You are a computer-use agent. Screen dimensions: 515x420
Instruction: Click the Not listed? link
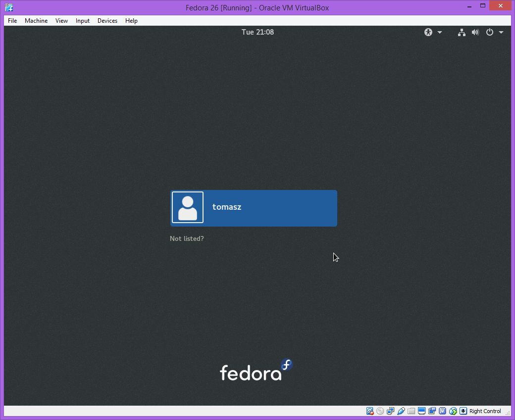[187, 238]
